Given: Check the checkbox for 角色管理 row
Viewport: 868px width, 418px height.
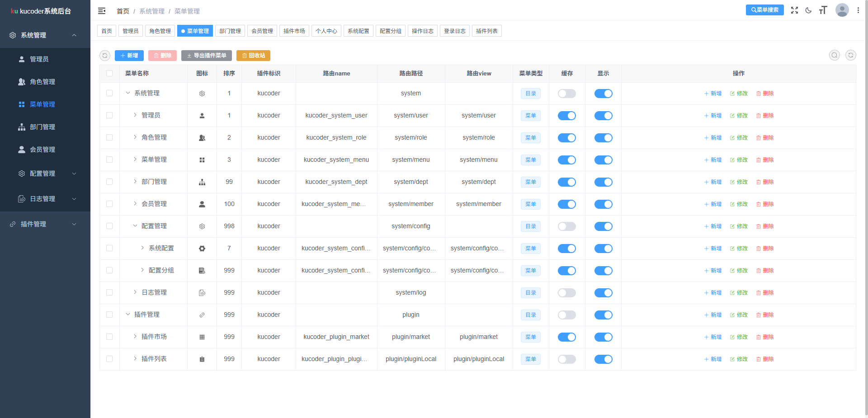Looking at the screenshot, I should [109, 137].
